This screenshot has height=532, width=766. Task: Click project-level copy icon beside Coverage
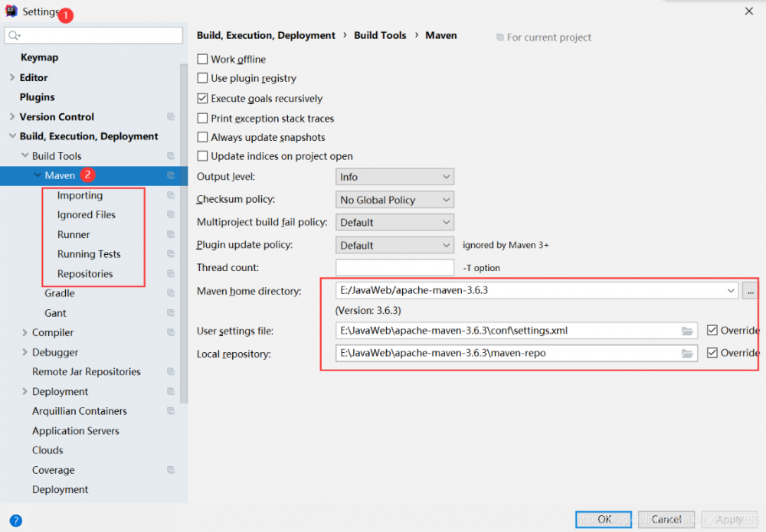click(x=171, y=470)
